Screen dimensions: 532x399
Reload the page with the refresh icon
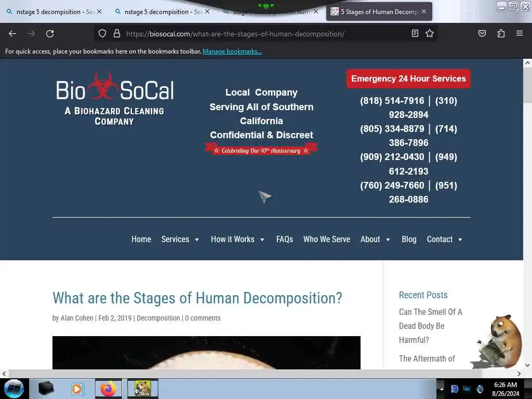tap(50, 34)
